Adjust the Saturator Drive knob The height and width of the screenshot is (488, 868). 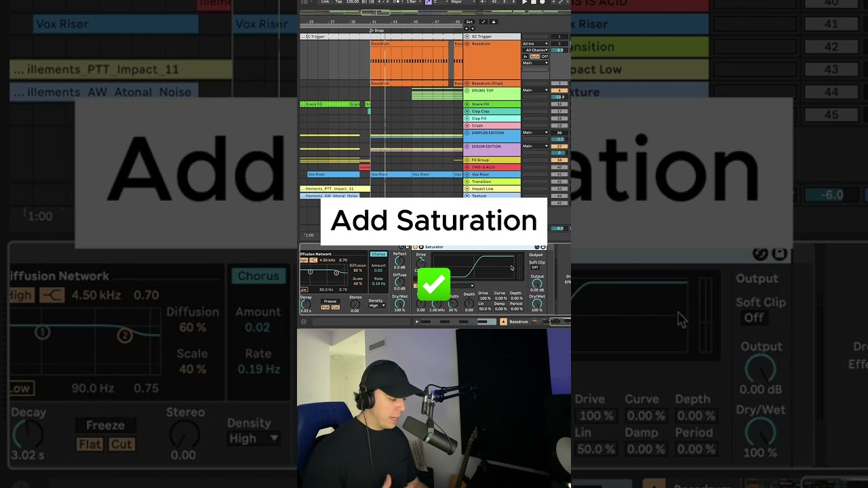(420, 263)
